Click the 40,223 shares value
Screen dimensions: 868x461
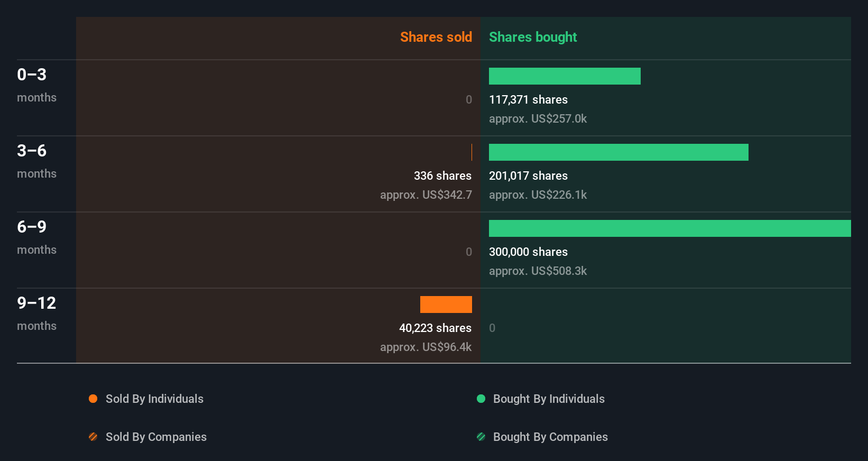tap(435, 328)
